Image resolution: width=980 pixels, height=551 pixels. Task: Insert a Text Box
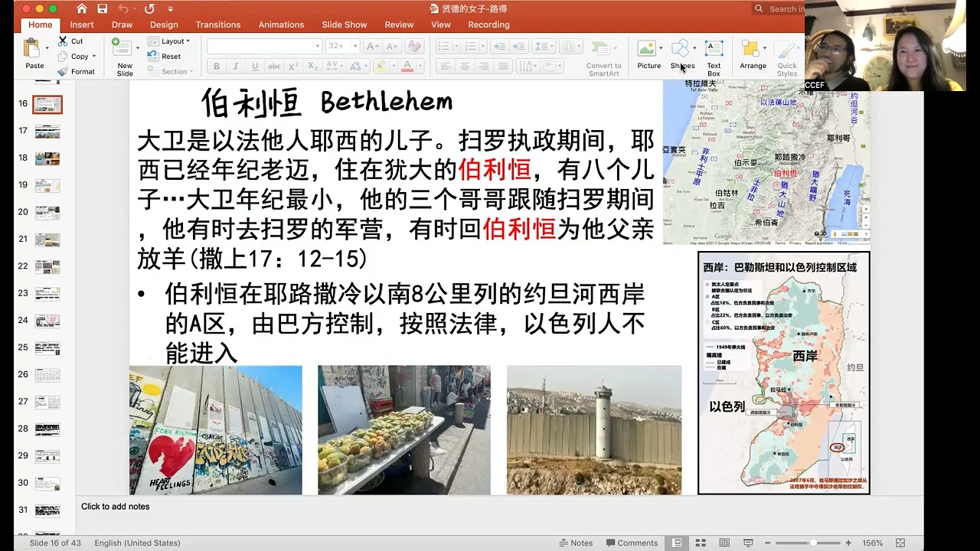pyautogui.click(x=714, y=57)
